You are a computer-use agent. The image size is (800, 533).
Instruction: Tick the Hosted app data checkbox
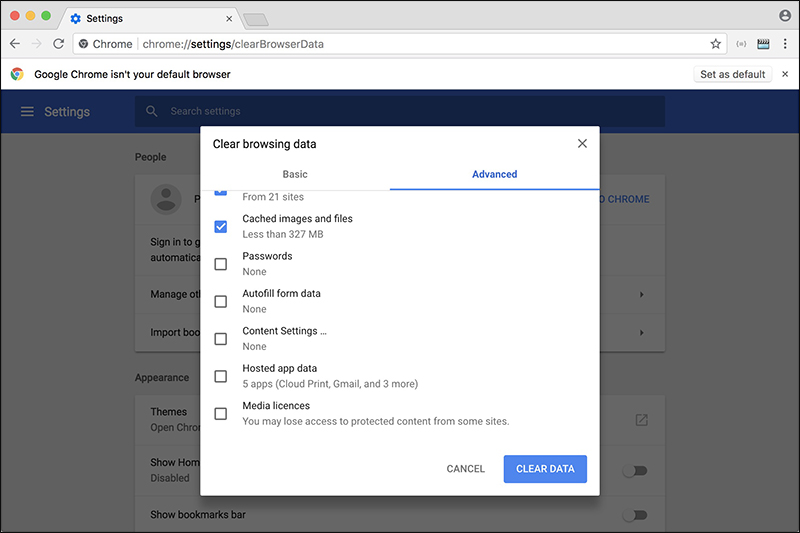pos(221,376)
